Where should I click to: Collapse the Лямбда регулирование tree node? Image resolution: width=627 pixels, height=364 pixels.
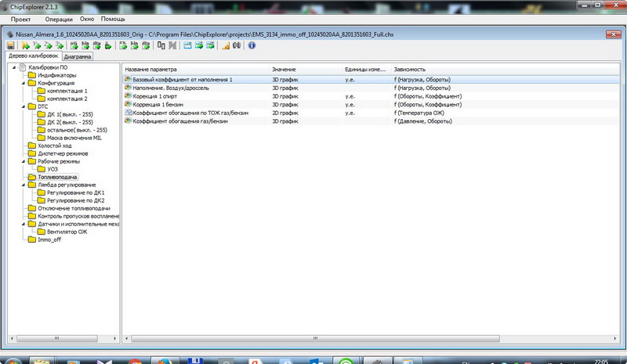[22, 185]
